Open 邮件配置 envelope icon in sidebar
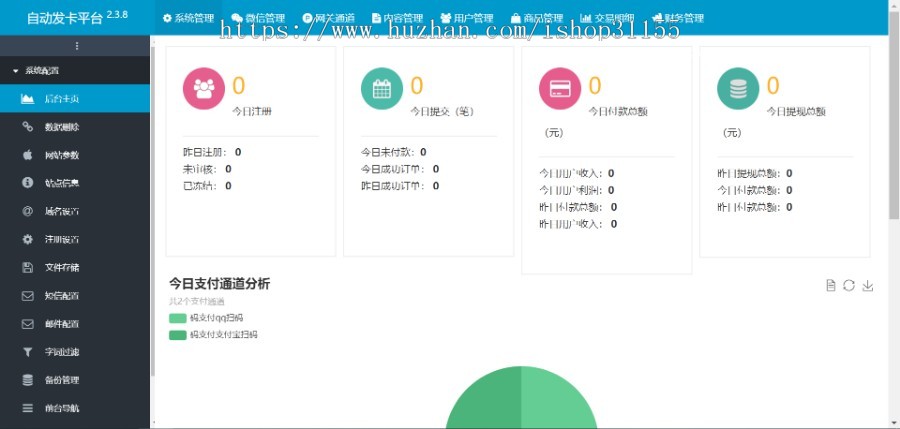 pos(28,324)
